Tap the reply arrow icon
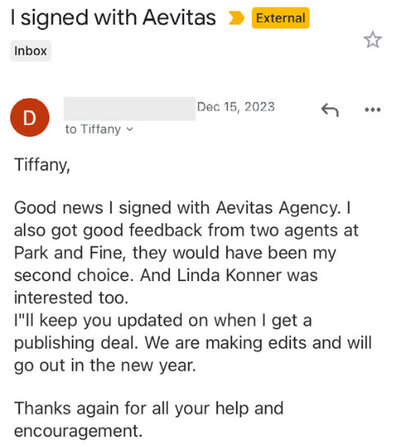Viewport: 400px width, 447px height. coord(330,110)
